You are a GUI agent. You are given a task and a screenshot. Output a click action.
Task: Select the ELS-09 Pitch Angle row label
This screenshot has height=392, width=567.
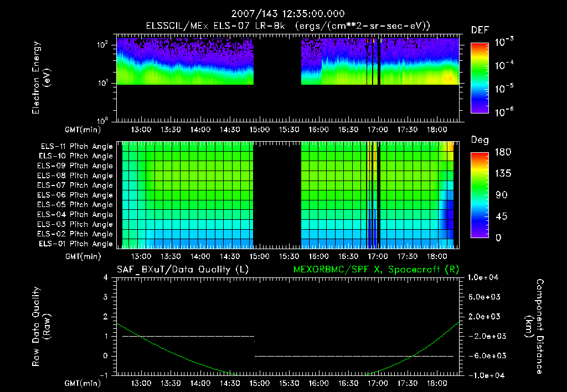tap(75, 166)
